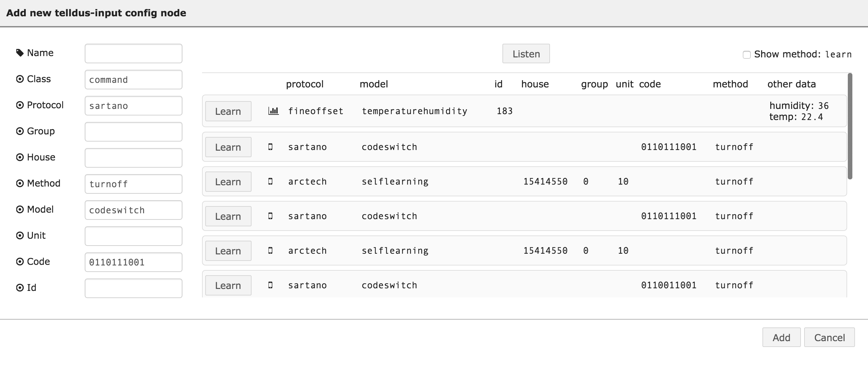Screen dimensions: 868x377
Task: Select the Class radio button
Action: 19,79
